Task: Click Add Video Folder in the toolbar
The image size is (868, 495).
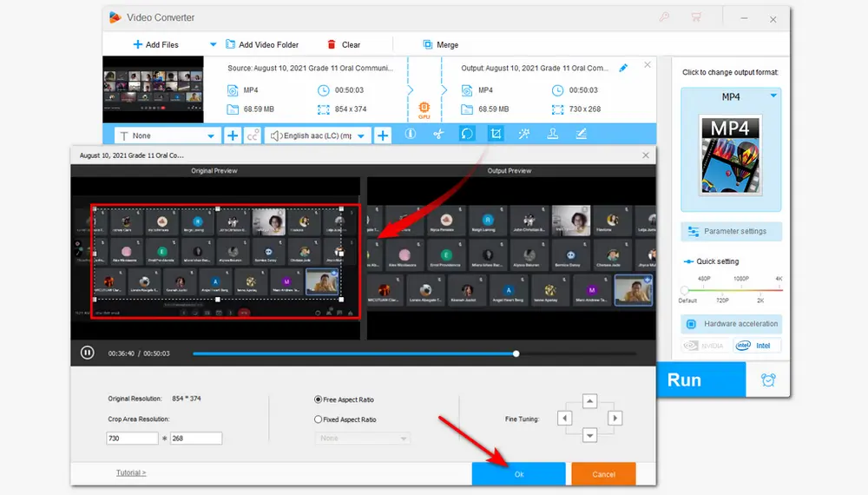Action: tap(261, 44)
